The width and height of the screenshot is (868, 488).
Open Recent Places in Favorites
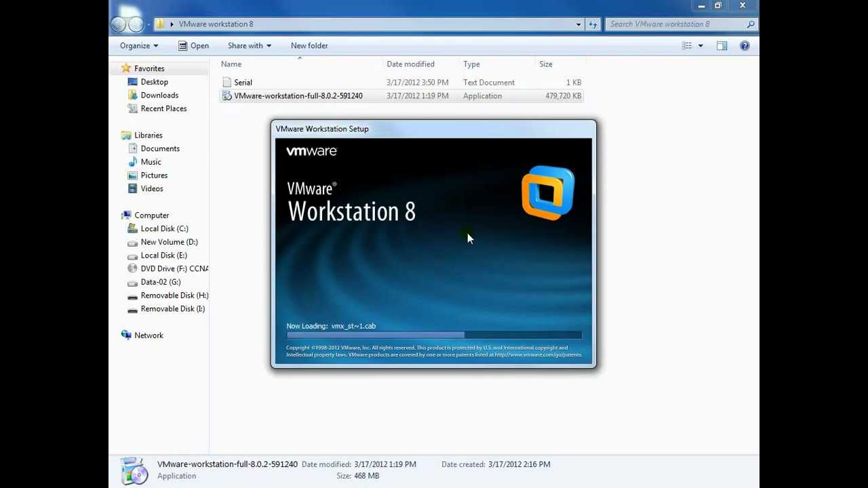(x=163, y=108)
